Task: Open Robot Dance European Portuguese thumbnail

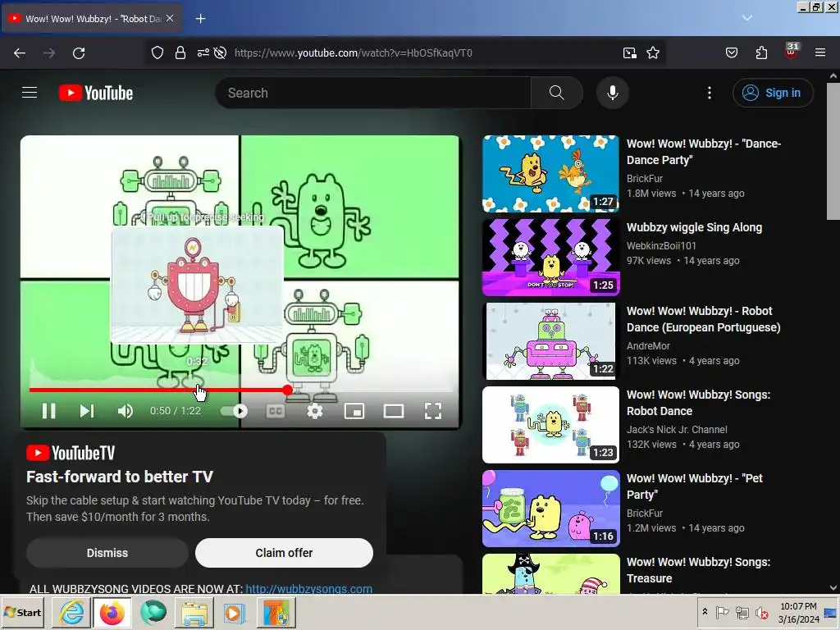Action: pyautogui.click(x=550, y=340)
